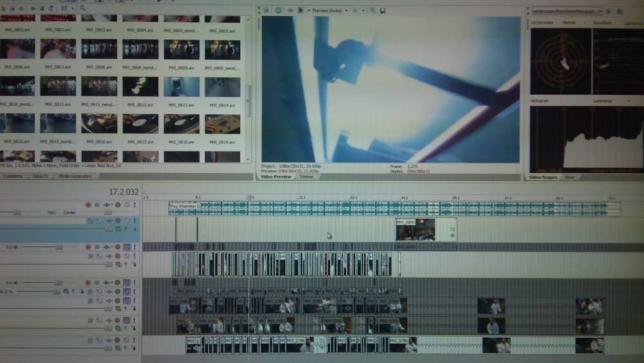Mute the bottom video track
Image resolution: width=644 pixels, height=363 pixels.
[126, 340]
